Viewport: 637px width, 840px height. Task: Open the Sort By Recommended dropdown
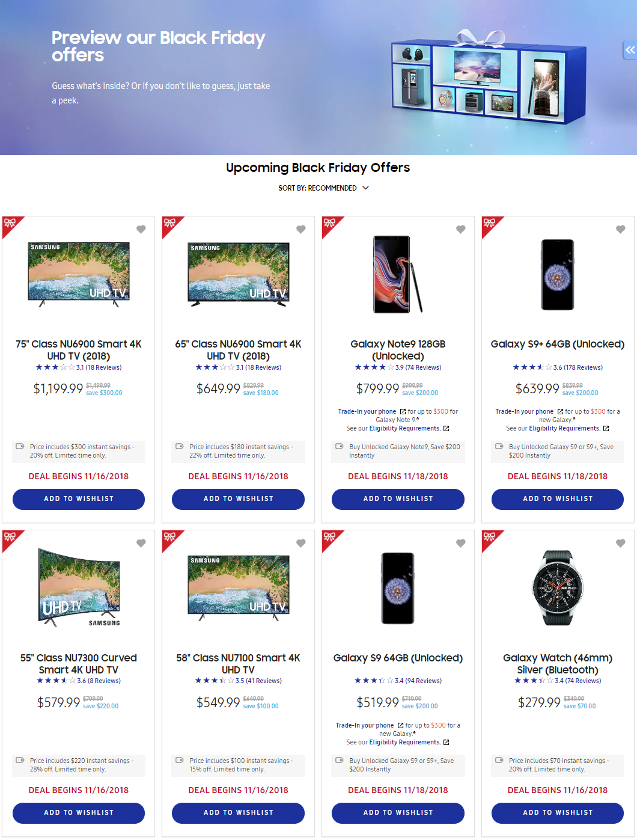[323, 188]
